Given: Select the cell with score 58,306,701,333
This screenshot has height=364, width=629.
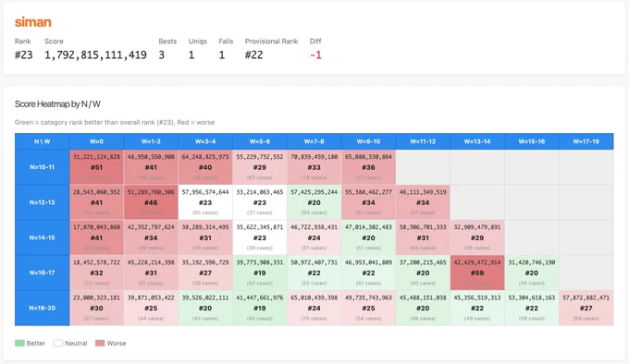Looking at the screenshot, I should coord(423,237).
